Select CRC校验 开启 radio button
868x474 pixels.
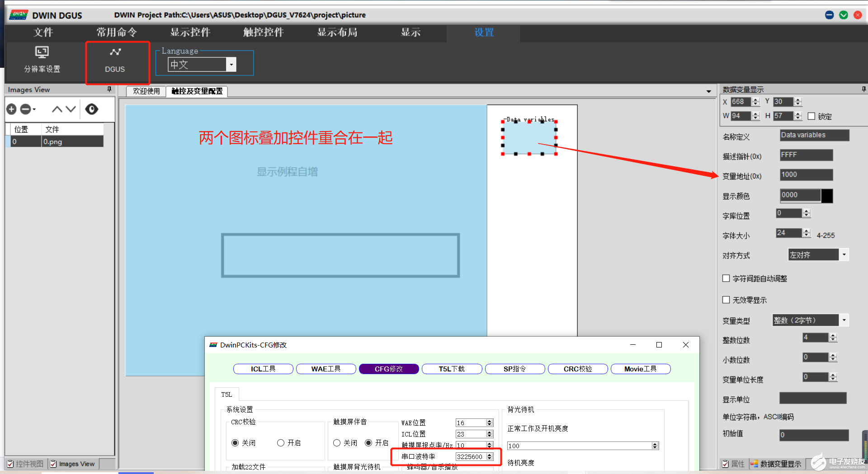(281, 443)
